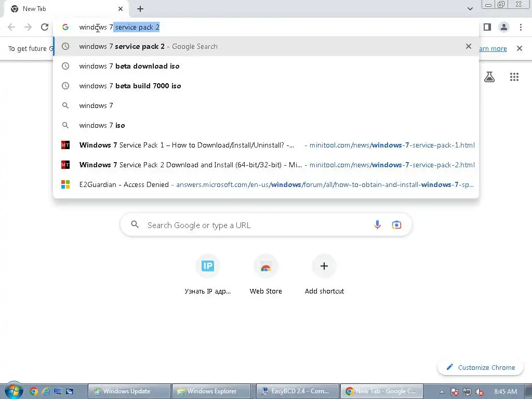The image size is (532, 399).
Task: Open Chrome Labs flask icon
Action: point(489,77)
